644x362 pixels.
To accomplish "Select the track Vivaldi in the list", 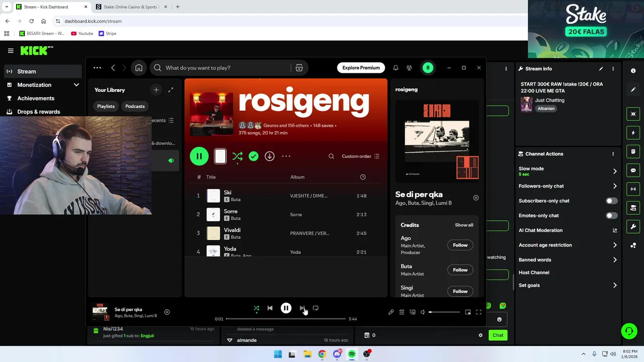I will pos(286,233).
